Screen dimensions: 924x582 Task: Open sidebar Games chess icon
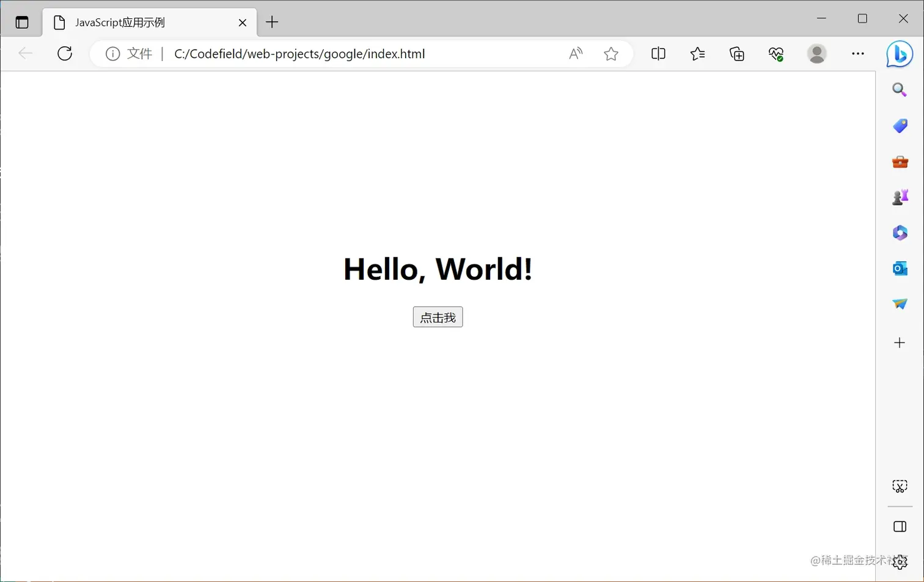point(900,197)
